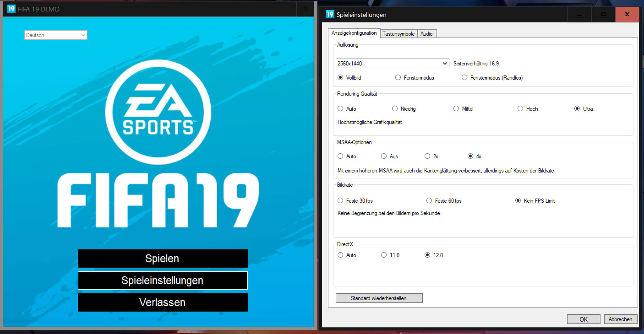This screenshot has width=644, height=334.
Task: Click the FIFA 19 DEMO window title bar icon
Action: (x=11, y=8)
